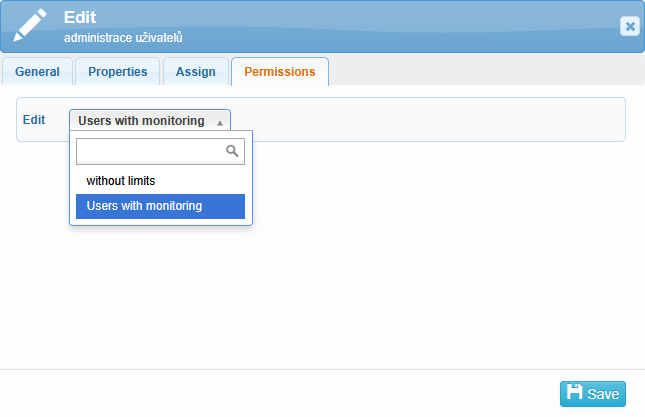
Task: Click the 'administrace uživatelů' subtitle text
Action: [123, 38]
